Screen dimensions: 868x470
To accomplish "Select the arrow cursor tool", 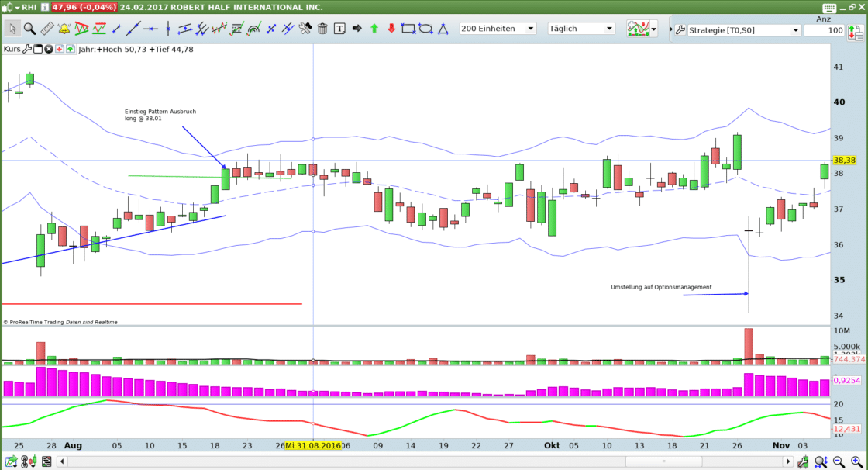I will pyautogui.click(x=12, y=29).
